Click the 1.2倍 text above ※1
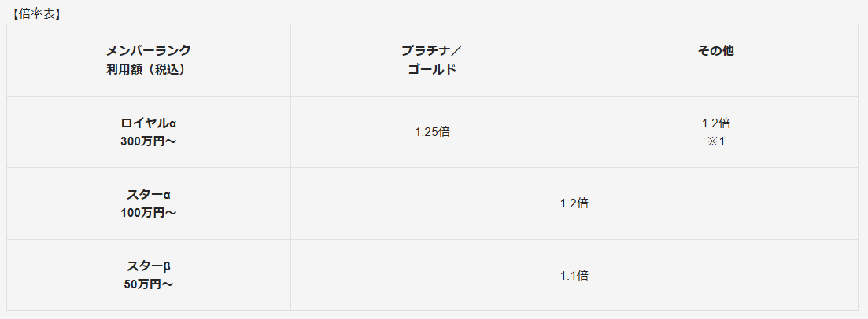Viewport: 868px width, 319px height. click(716, 123)
